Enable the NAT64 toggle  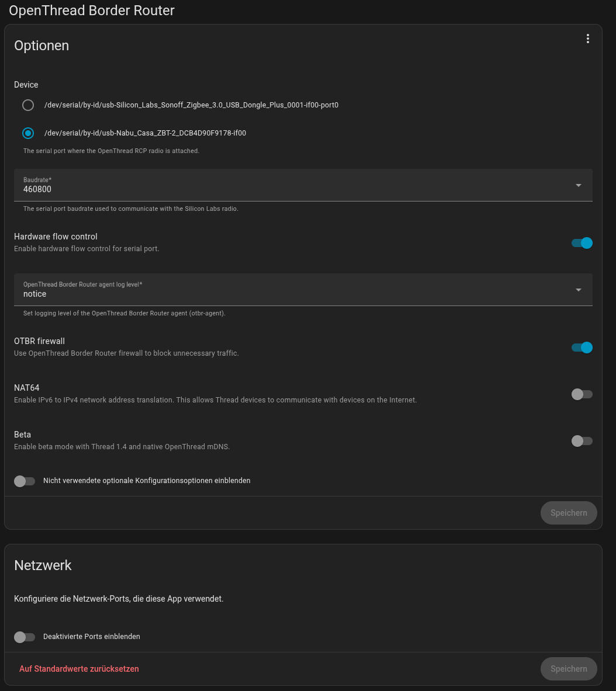(x=582, y=394)
